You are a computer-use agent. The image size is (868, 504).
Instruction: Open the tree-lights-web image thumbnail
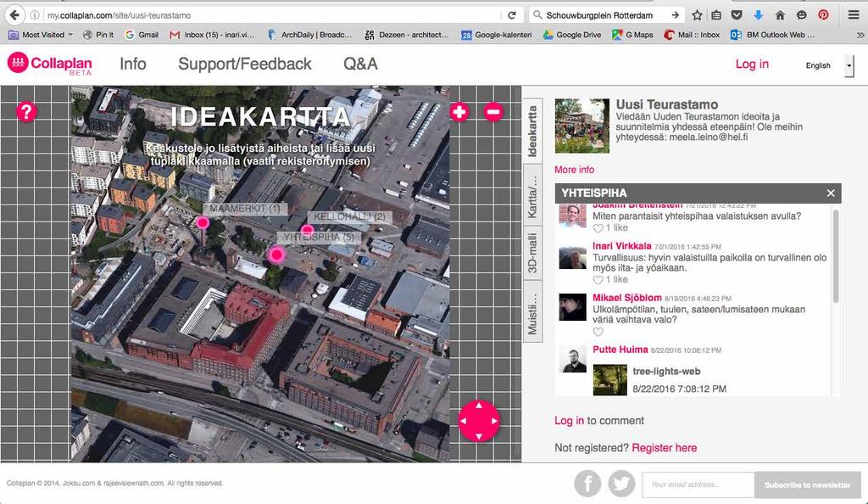click(x=610, y=380)
